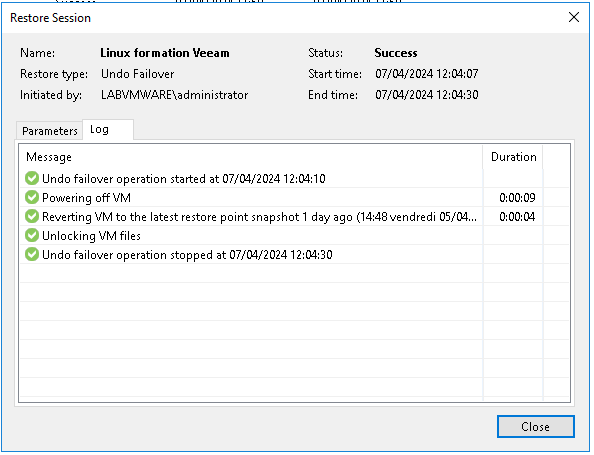The image size is (594, 455).
Task: Click the 'Start time:' label
Action: (335, 73)
